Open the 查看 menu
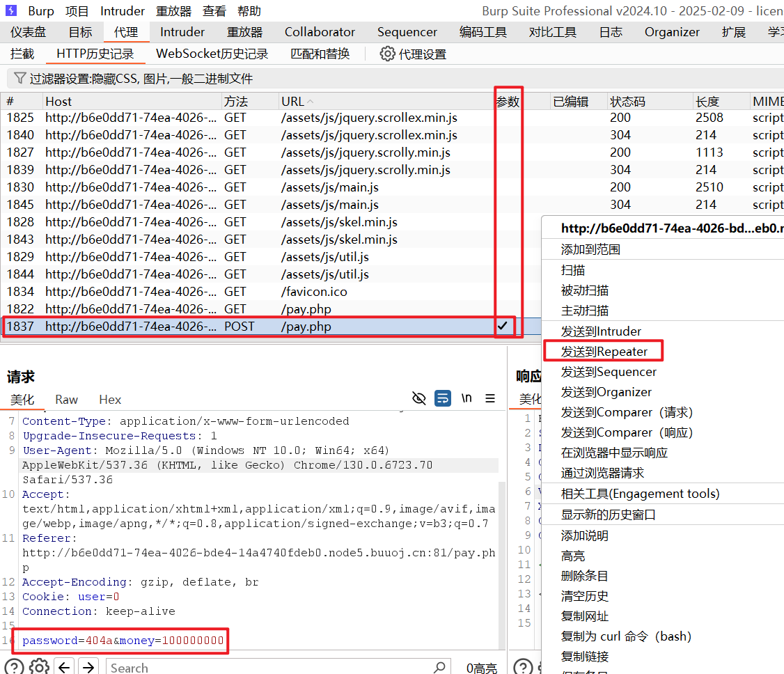The image size is (784, 674). pos(214,11)
